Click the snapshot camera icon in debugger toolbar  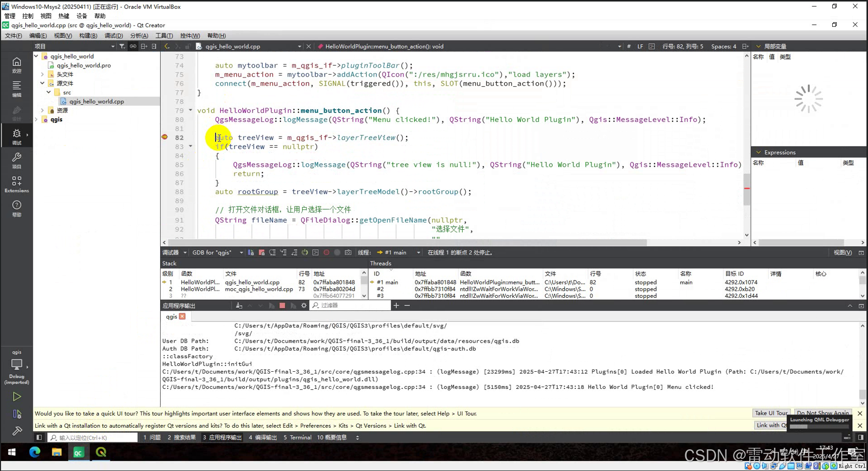coord(348,252)
